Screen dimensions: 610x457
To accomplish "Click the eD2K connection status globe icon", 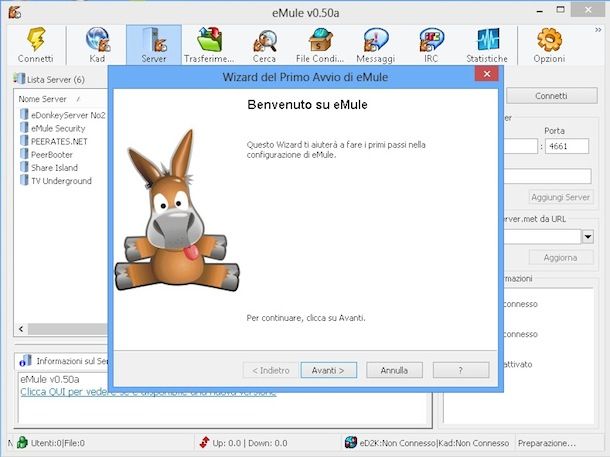I will click(x=351, y=442).
